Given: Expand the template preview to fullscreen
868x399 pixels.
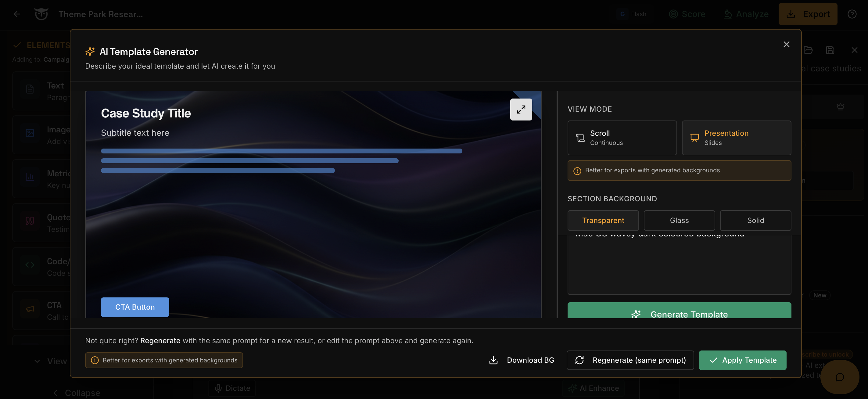Looking at the screenshot, I should (x=521, y=109).
